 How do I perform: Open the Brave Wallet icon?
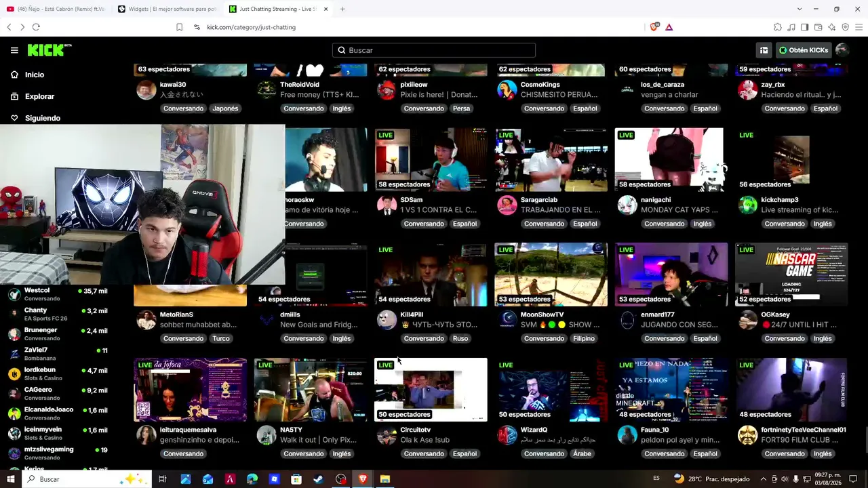tap(818, 27)
